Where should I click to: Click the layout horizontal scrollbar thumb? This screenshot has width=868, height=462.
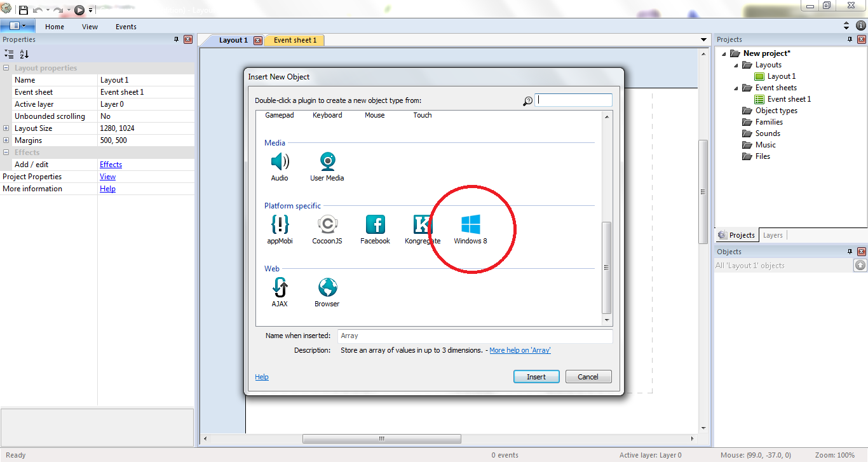pos(381,438)
